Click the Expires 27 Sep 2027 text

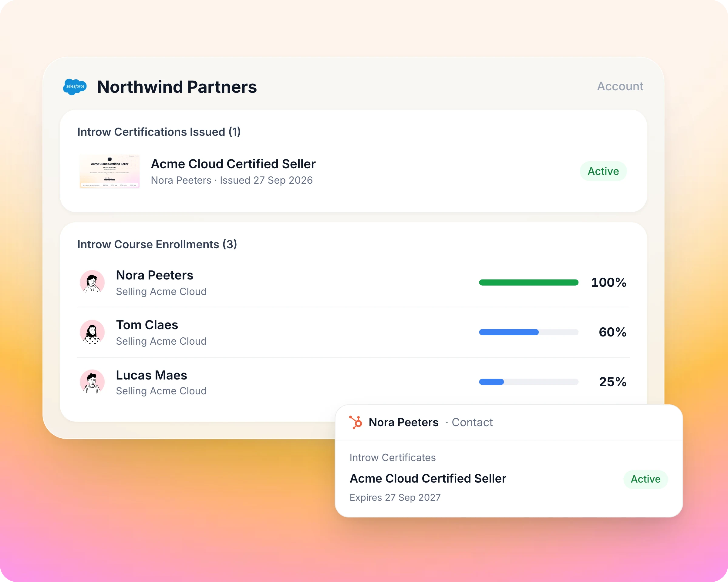pyautogui.click(x=395, y=497)
